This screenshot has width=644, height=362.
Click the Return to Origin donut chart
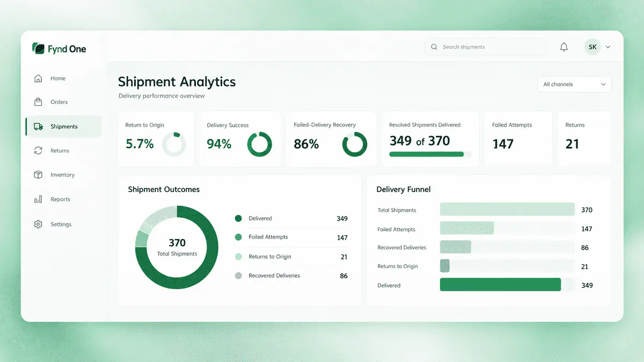[x=174, y=144]
